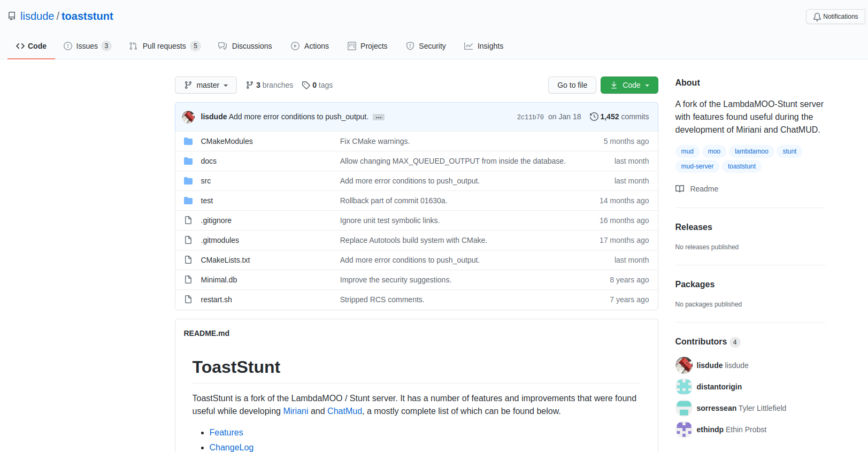Viewport: 868px width, 452px height.
Task: Click the branch icon next to 3 branches
Action: (x=249, y=85)
